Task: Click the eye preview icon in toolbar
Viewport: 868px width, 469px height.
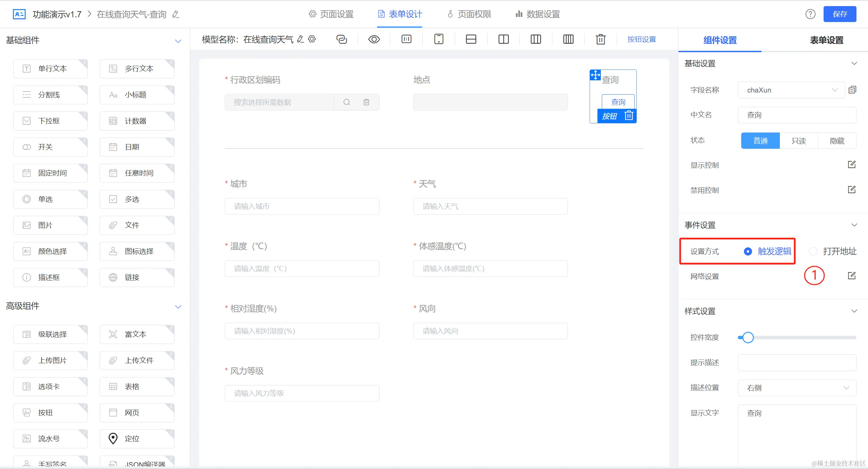Action: pos(374,39)
